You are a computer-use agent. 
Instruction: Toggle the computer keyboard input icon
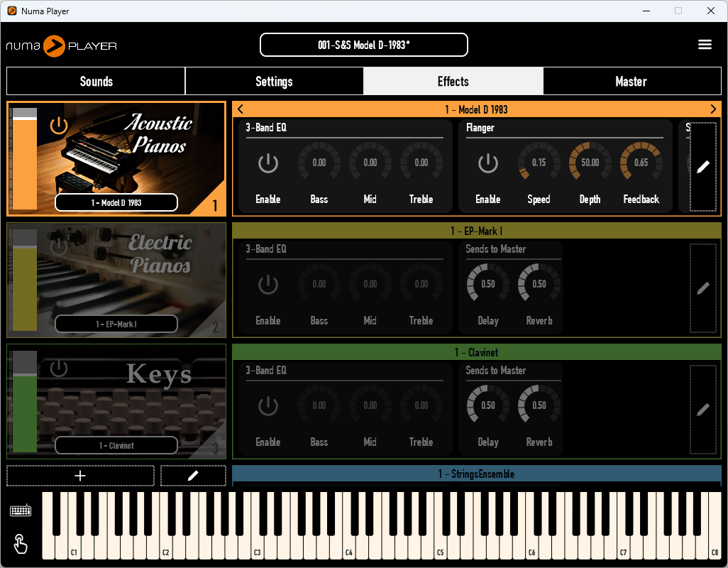21,510
